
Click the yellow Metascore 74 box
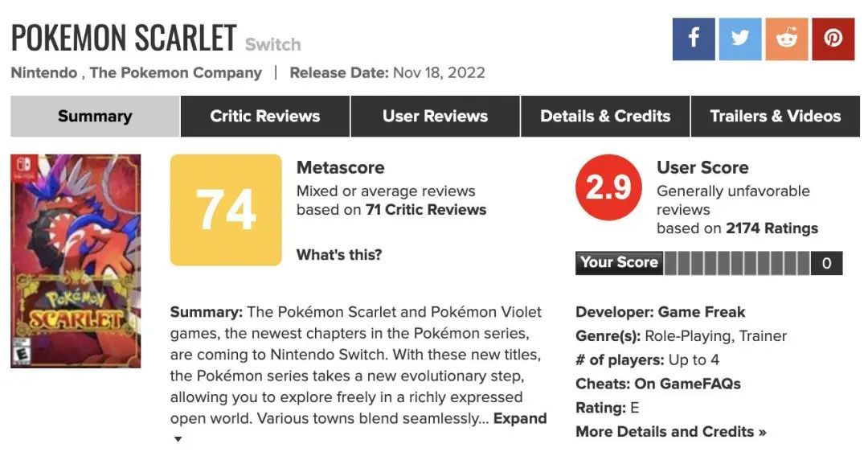[x=226, y=210]
